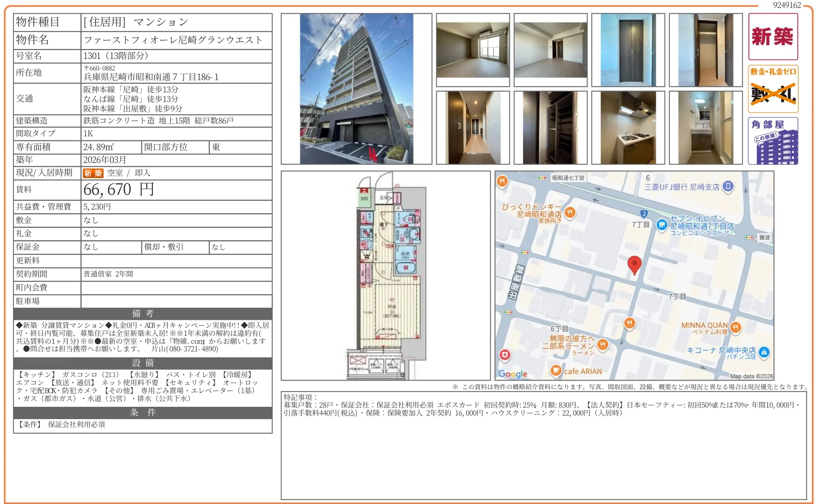
Task: Open the room with window photo
Action: pos(472,50)
